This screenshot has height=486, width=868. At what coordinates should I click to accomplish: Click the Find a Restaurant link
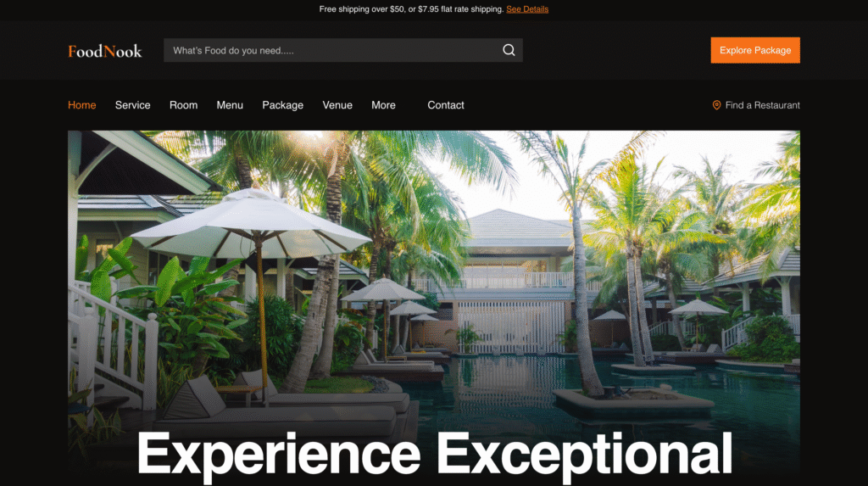(756, 105)
